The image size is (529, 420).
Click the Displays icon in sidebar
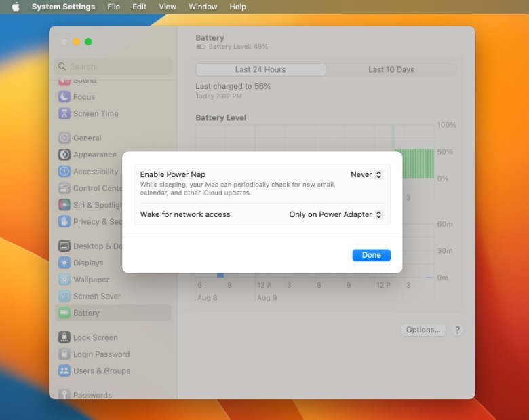pos(64,263)
